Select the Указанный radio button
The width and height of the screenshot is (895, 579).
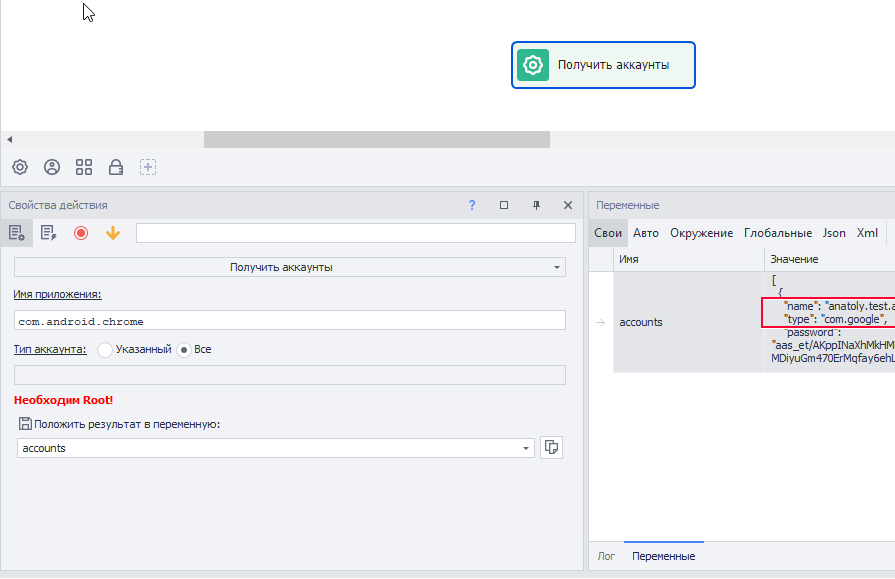click(104, 349)
